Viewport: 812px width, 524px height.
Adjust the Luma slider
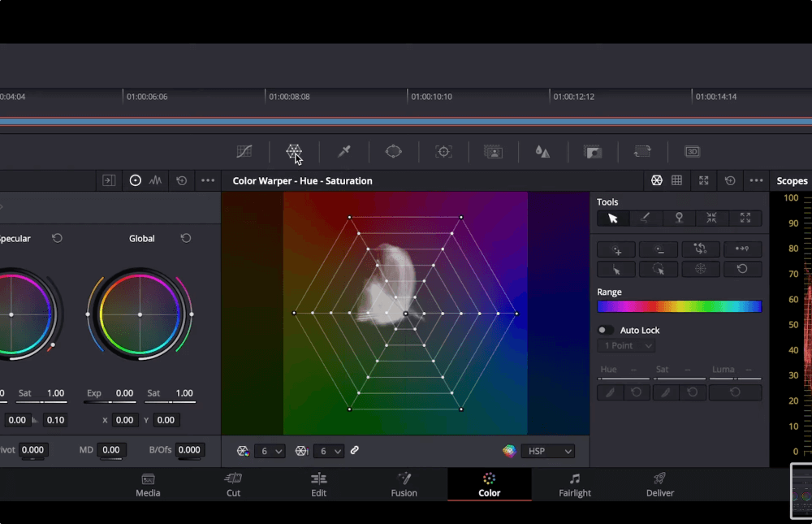tap(736, 379)
